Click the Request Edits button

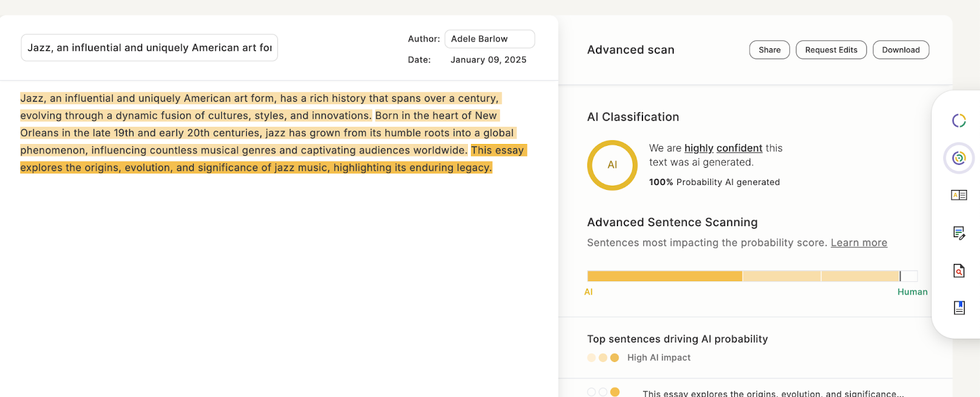click(831, 50)
